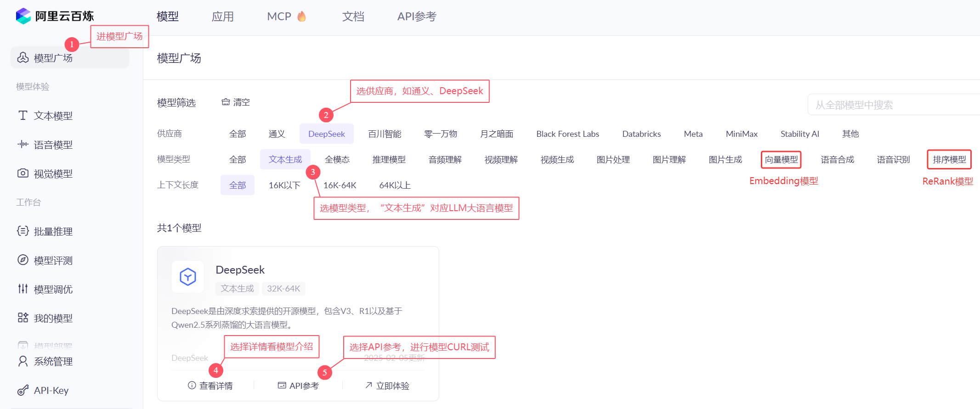Select model type 推理模型
The height and width of the screenshot is (409, 980).
(389, 159)
